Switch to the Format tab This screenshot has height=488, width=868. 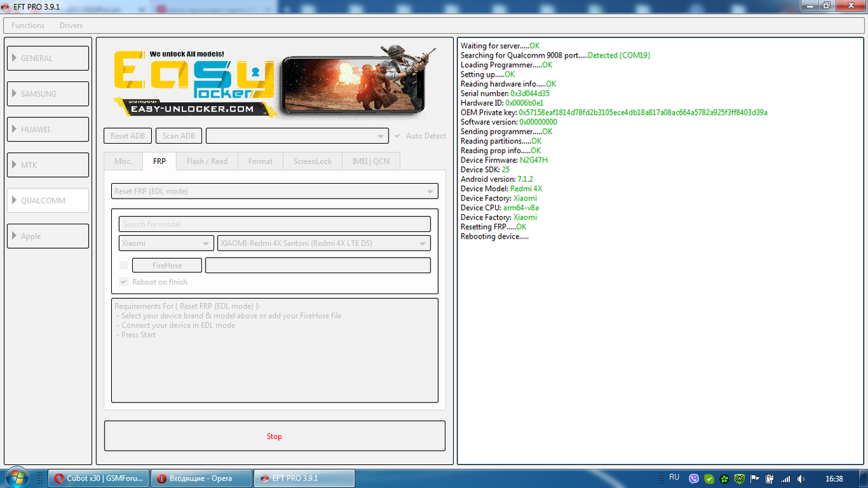pos(260,161)
